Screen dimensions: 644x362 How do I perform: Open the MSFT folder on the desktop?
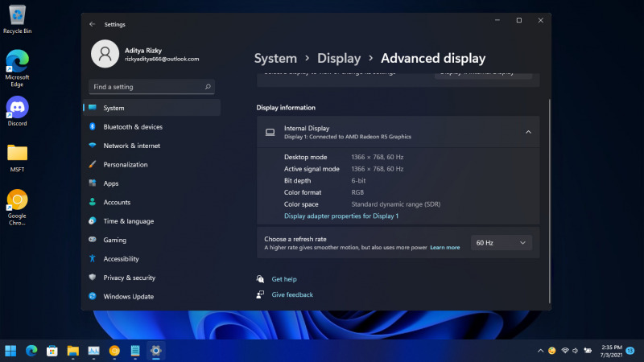(x=17, y=158)
